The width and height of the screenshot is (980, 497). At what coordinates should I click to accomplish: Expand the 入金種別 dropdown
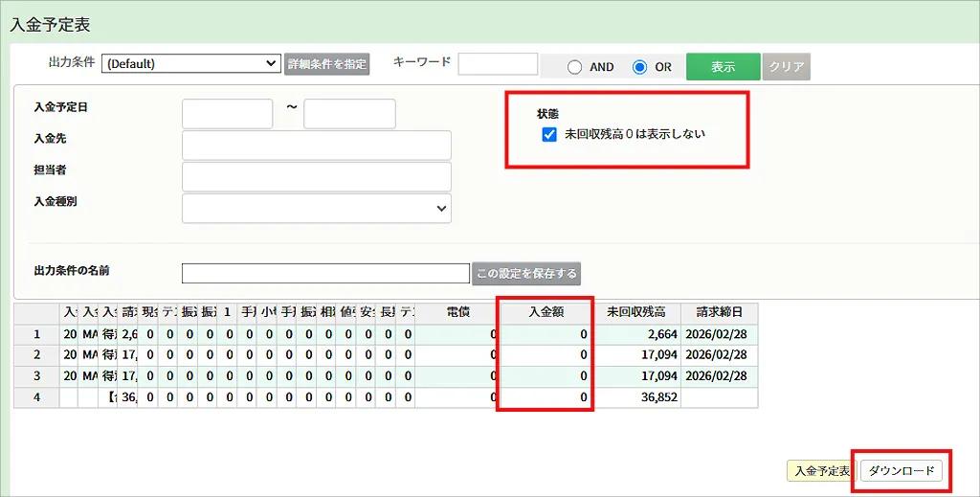(x=316, y=208)
